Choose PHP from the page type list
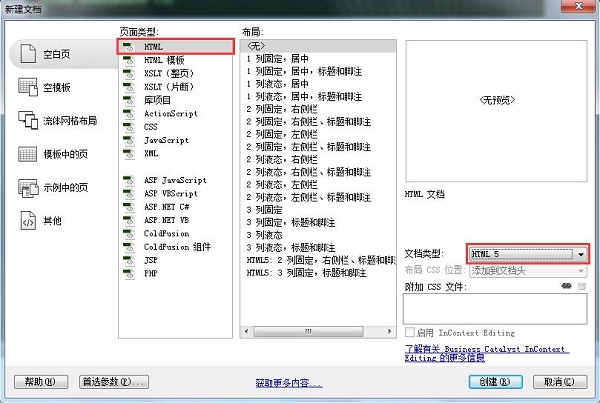 coord(151,273)
